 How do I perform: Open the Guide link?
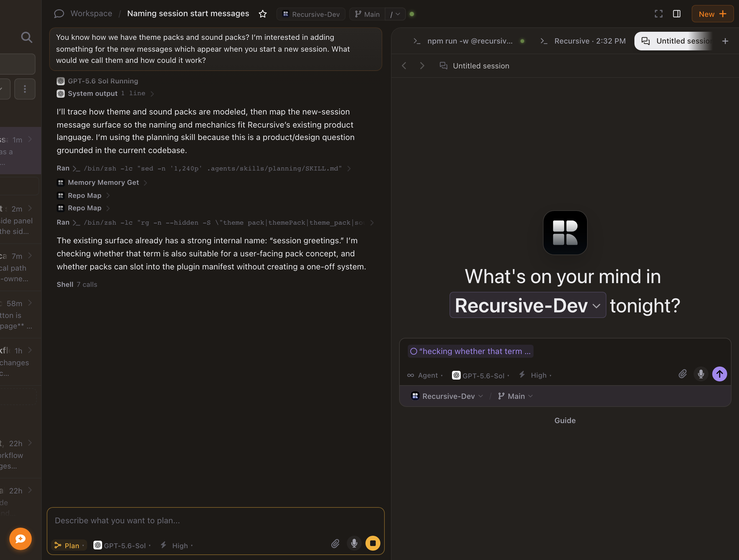(565, 420)
